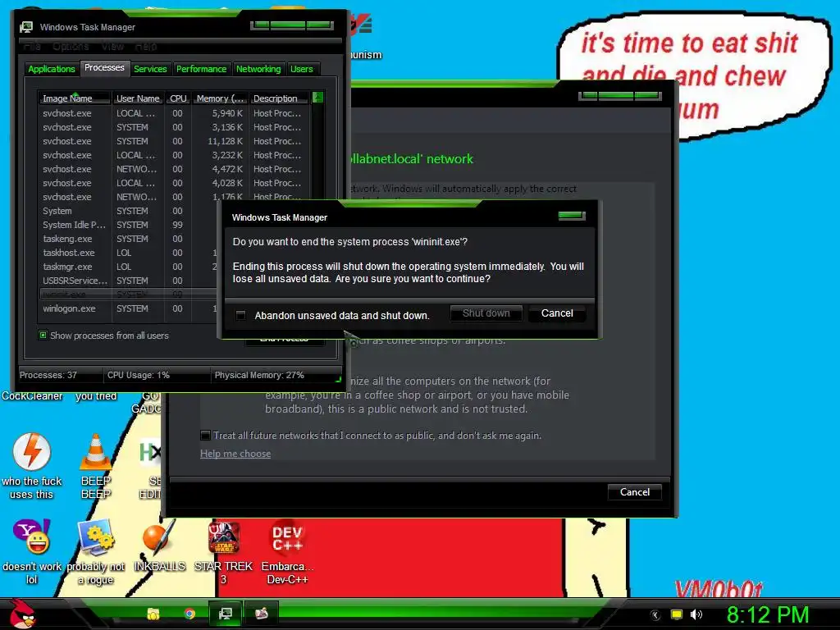The width and height of the screenshot is (840, 630).
Task: Click the taskbar button right of Task Manager
Action: 262,614
